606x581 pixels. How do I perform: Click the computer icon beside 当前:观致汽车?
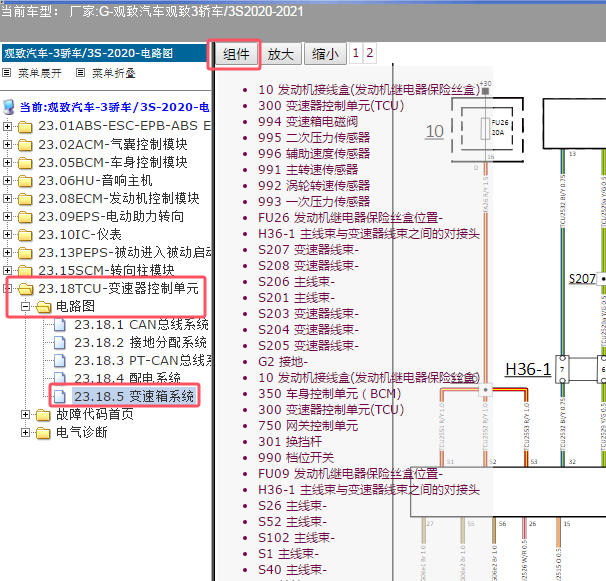pos(9,107)
